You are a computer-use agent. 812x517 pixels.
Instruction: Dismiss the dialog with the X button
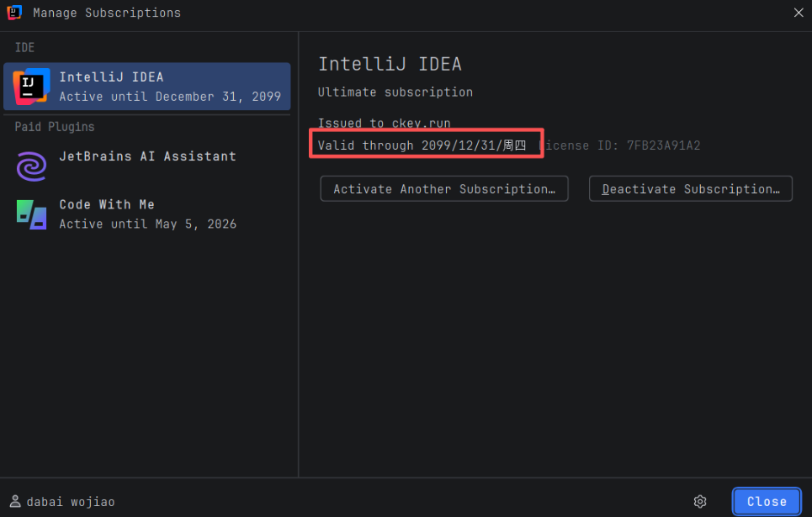pyautogui.click(x=799, y=13)
